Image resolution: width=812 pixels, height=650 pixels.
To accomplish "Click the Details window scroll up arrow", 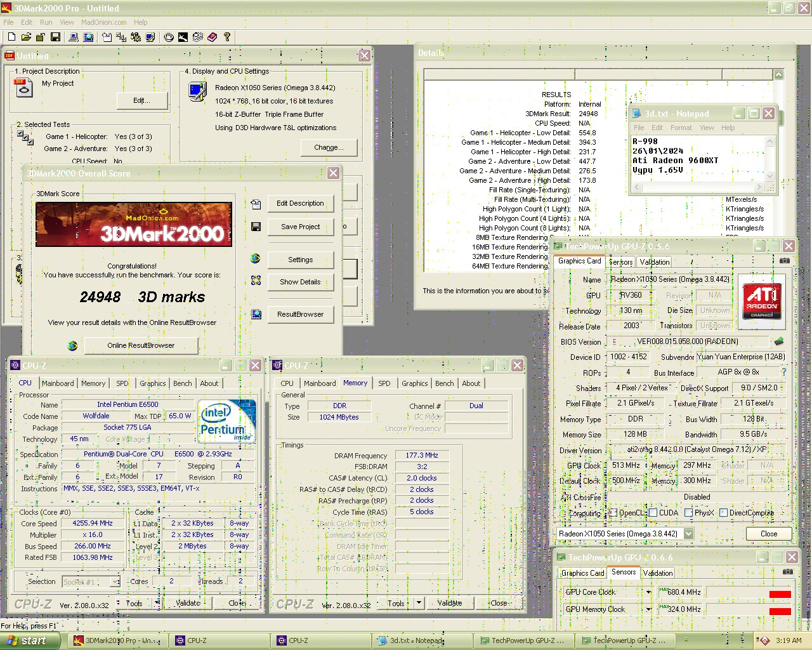I will 778,75.
